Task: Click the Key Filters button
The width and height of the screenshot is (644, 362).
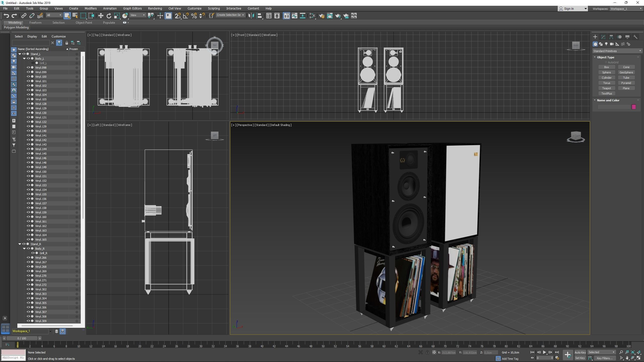Action: [604, 358]
